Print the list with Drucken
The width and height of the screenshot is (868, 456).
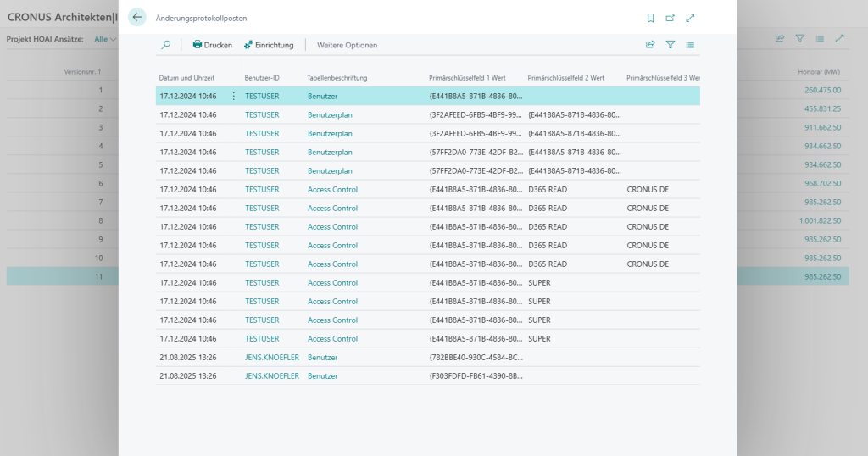(213, 45)
